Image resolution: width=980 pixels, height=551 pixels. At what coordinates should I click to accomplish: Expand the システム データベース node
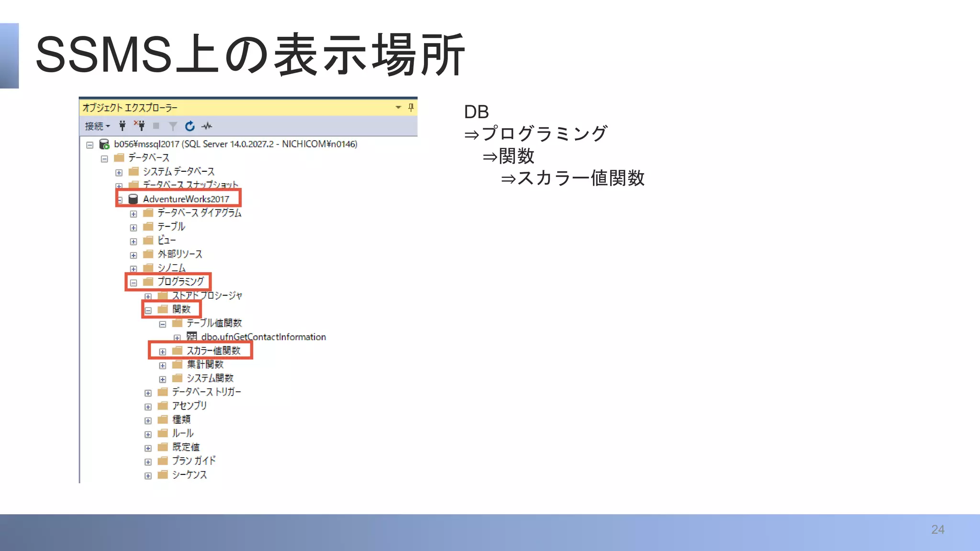(119, 173)
